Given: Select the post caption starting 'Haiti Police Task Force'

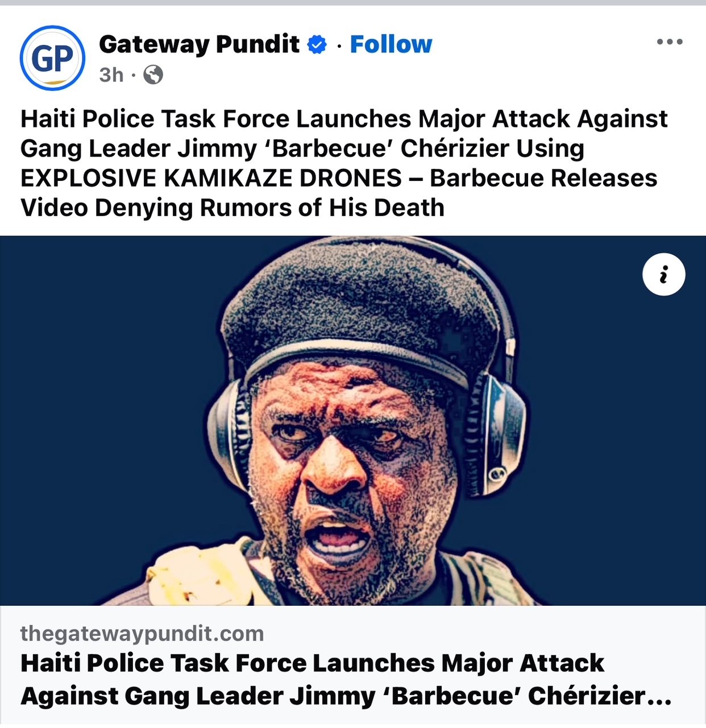Looking at the screenshot, I should tap(344, 163).
